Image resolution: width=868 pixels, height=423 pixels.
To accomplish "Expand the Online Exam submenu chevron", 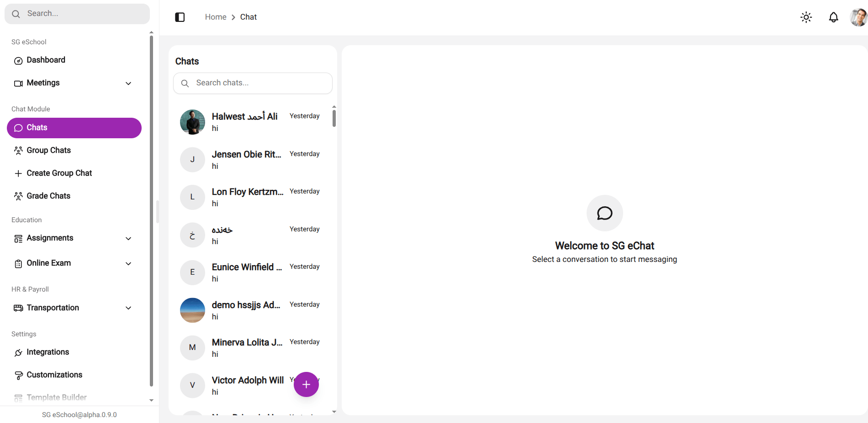I will point(128,264).
